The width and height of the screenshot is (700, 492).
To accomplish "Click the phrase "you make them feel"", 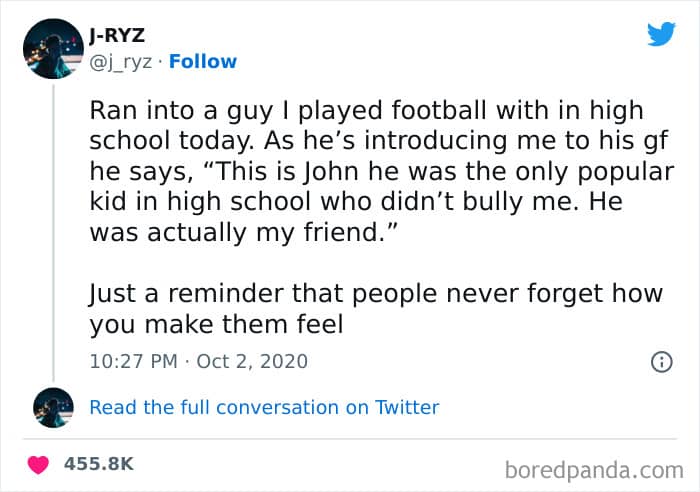I will pos(216,324).
